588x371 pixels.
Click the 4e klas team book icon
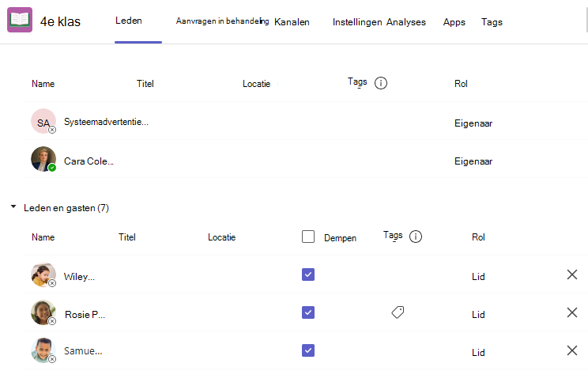pyautogui.click(x=20, y=20)
